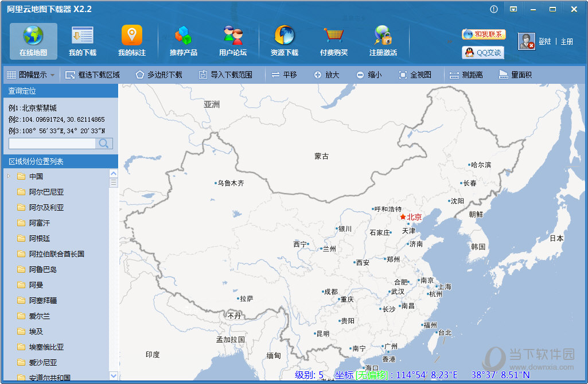The image size is (588, 384).
Task: Click the 登陆 login link
Action: (544, 42)
